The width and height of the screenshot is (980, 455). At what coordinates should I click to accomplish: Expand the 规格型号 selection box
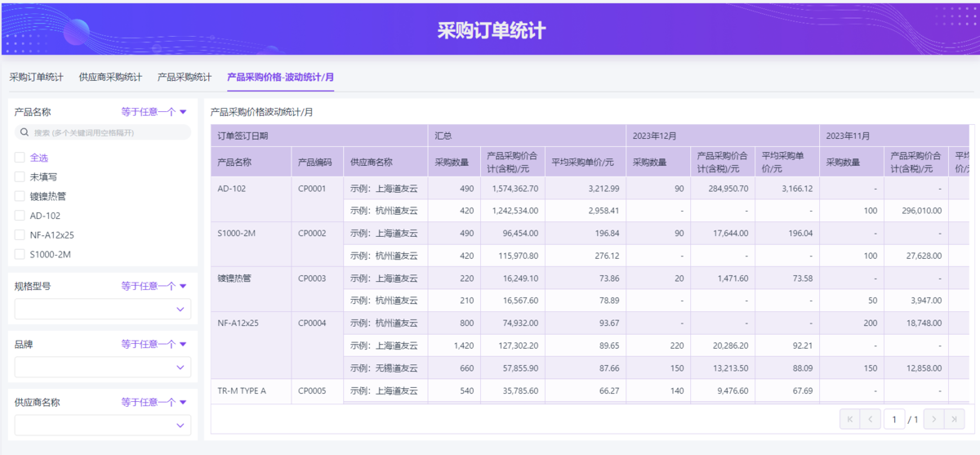(x=103, y=310)
